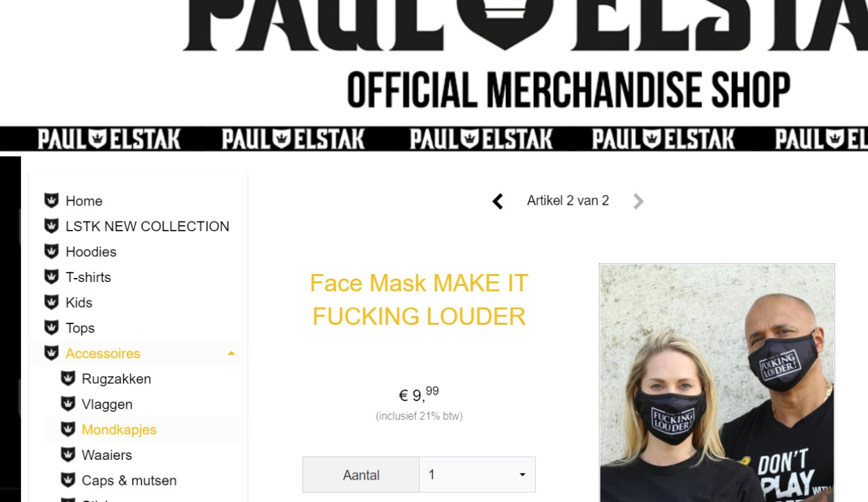868x502 pixels.
Task: Enlarge the face mask product photo
Action: 717,383
